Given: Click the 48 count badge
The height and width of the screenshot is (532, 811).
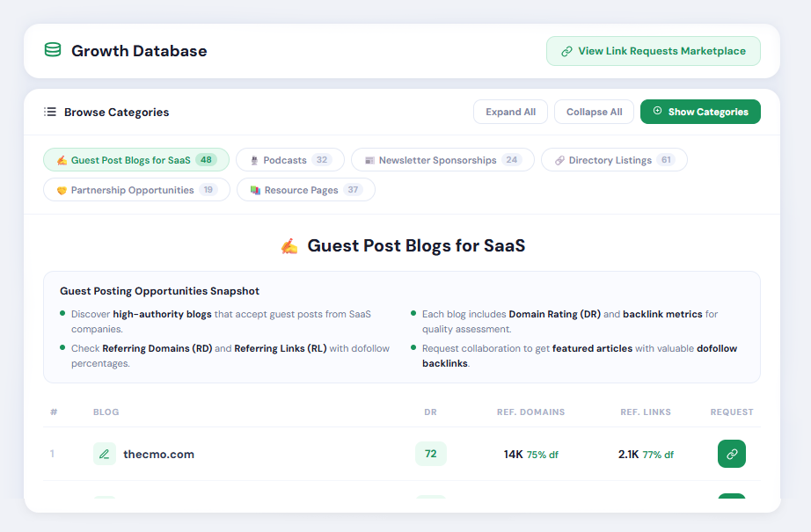Looking at the screenshot, I should [206, 160].
